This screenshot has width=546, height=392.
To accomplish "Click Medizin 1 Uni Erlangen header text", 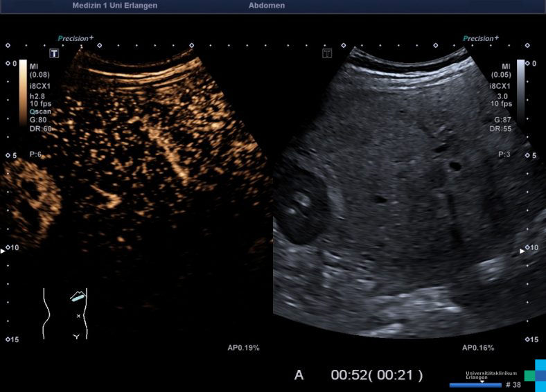I will (x=114, y=6).
